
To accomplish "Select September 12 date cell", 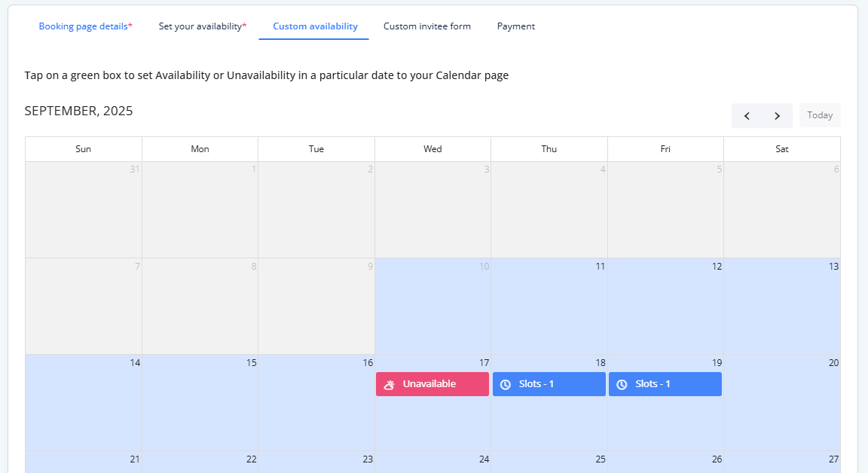I will click(665, 309).
